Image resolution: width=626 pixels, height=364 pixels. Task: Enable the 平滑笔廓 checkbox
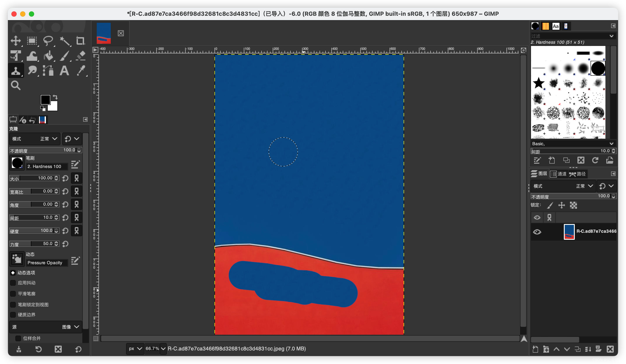[x=13, y=294]
